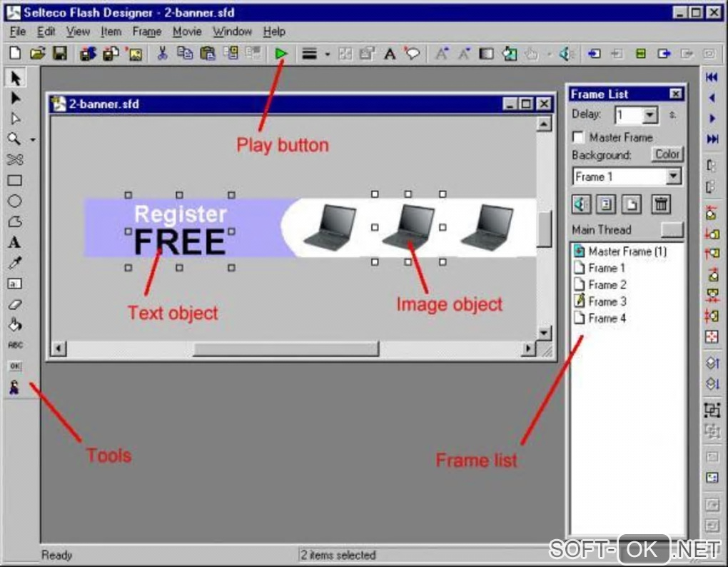
Task: Pick the Eyedropper tool
Action: click(x=14, y=263)
